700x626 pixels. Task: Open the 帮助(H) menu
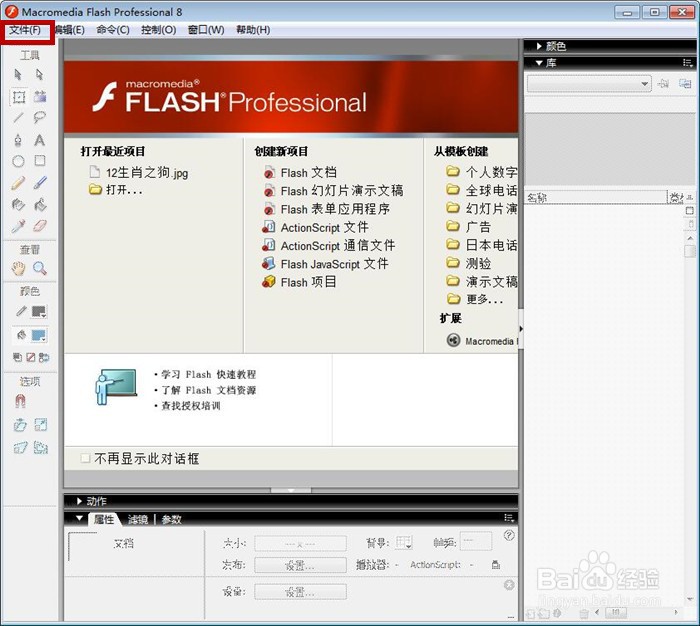click(x=253, y=30)
